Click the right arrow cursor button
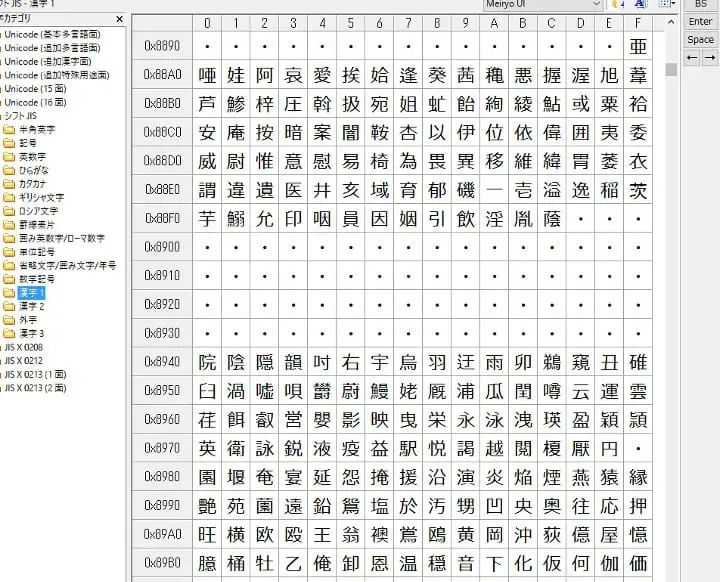The image size is (720, 582). pos(709,58)
